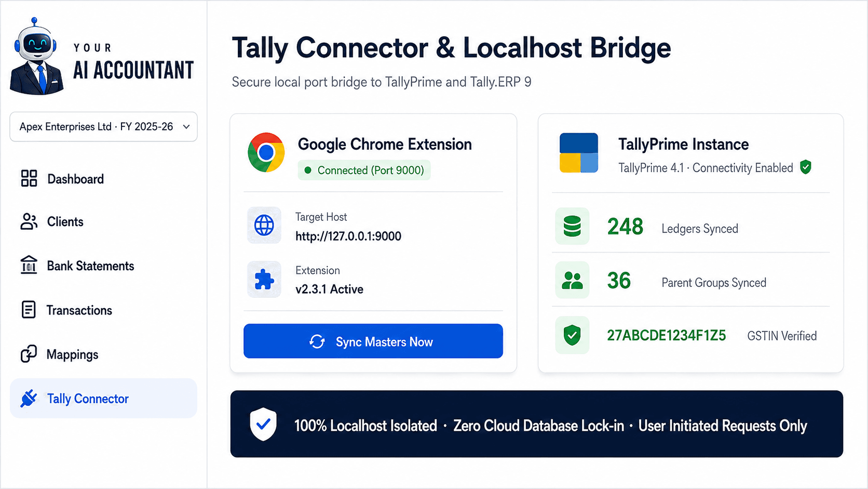Click the Tally Connector plug icon

[29, 398]
